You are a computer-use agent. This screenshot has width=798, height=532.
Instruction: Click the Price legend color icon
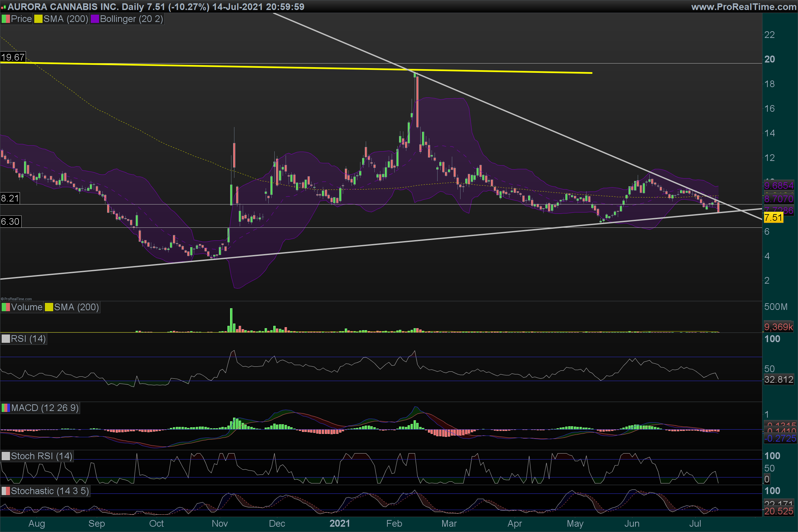[x=6, y=19]
